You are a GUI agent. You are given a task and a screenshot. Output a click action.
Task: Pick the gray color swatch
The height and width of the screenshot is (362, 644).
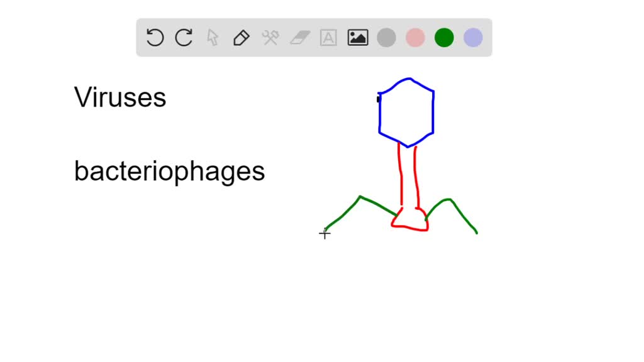pos(387,38)
